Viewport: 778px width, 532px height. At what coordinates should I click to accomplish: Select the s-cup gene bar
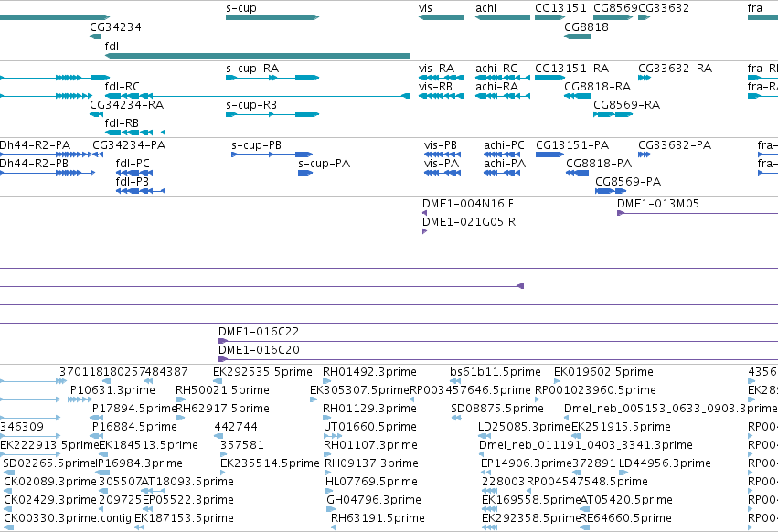272,17
